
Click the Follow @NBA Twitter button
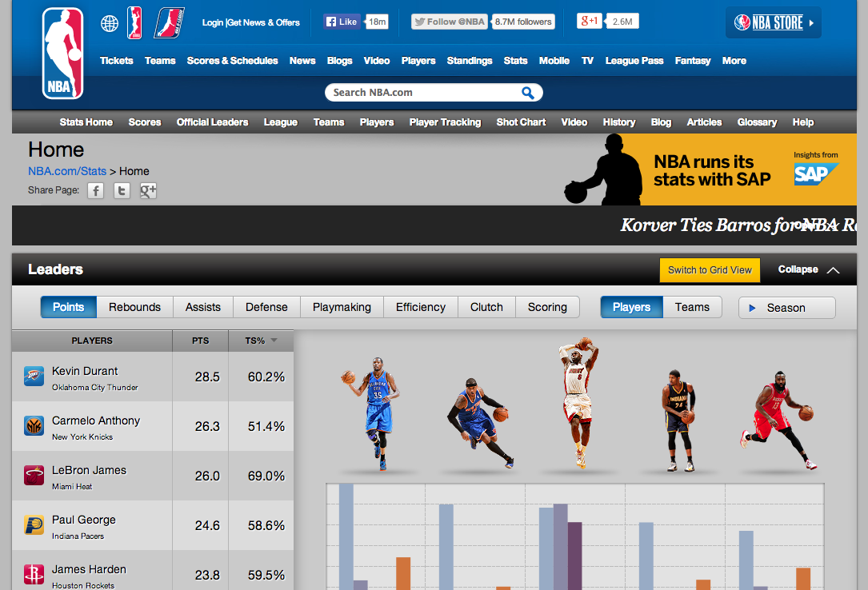tap(450, 22)
